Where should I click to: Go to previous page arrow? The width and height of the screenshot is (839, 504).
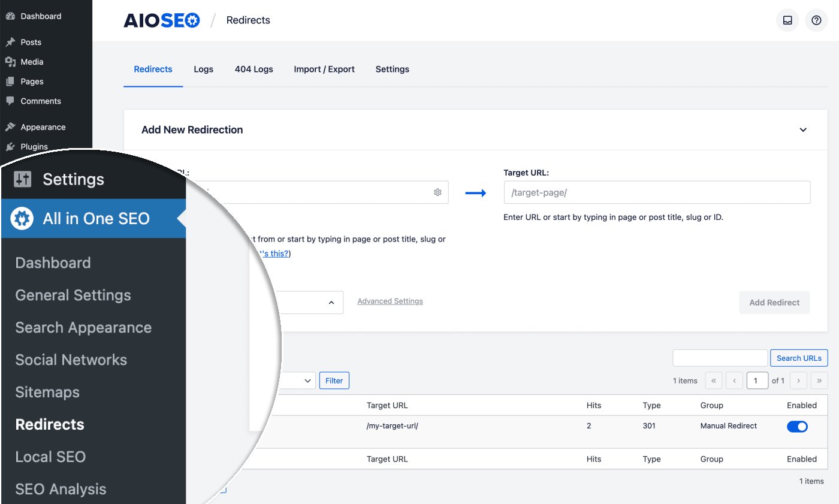pyautogui.click(x=734, y=381)
